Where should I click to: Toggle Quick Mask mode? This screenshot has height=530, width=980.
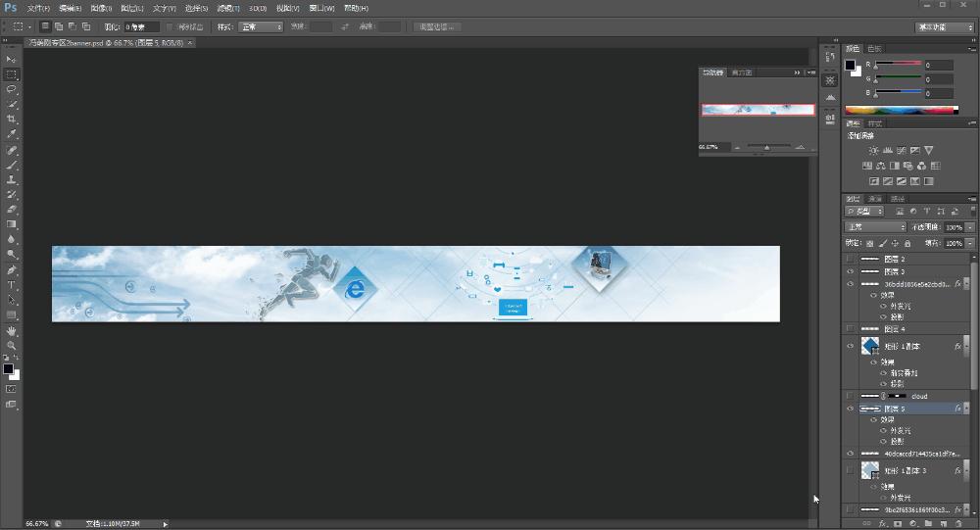(x=11, y=389)
